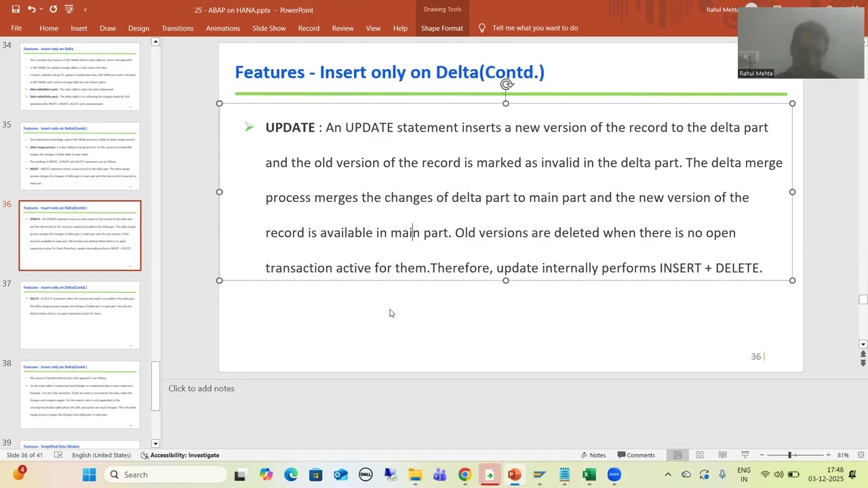Screen dimensions: 868x488
Task: Click the spell check icon in status bar
Action: point(58,455)
